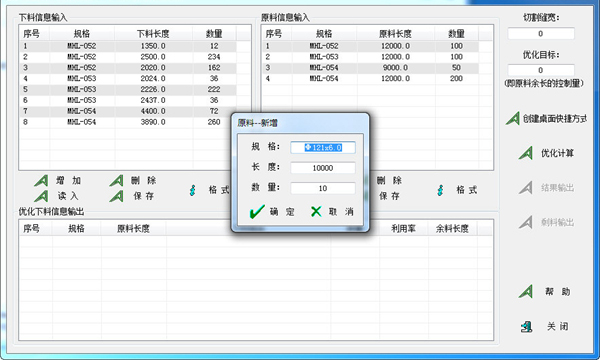
Task: Click the quantity cell 72
Action: [214, 111]
